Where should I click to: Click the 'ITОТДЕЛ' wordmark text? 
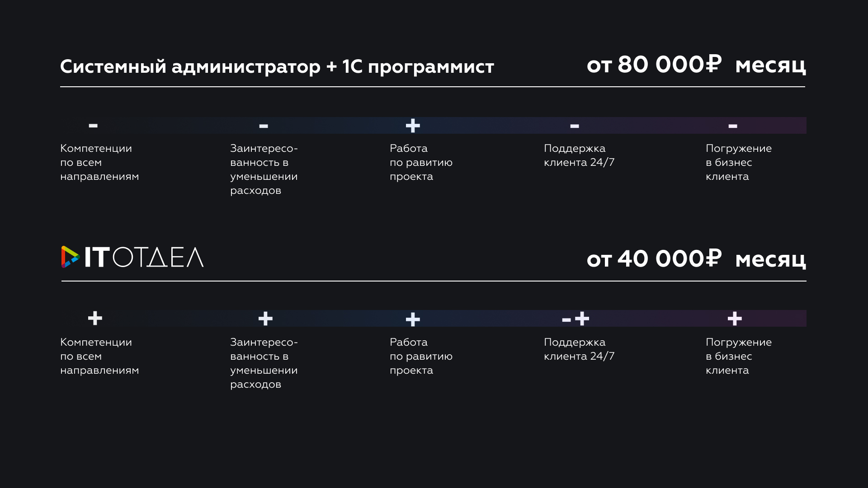click(x=144, y=258)
